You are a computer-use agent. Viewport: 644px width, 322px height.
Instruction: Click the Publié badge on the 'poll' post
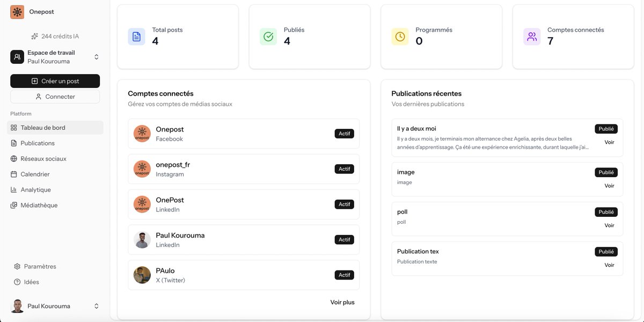[x=606, y=212]
